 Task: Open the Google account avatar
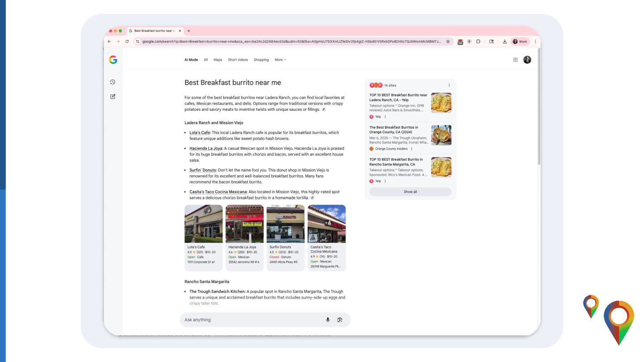click(x=527, y=59)
